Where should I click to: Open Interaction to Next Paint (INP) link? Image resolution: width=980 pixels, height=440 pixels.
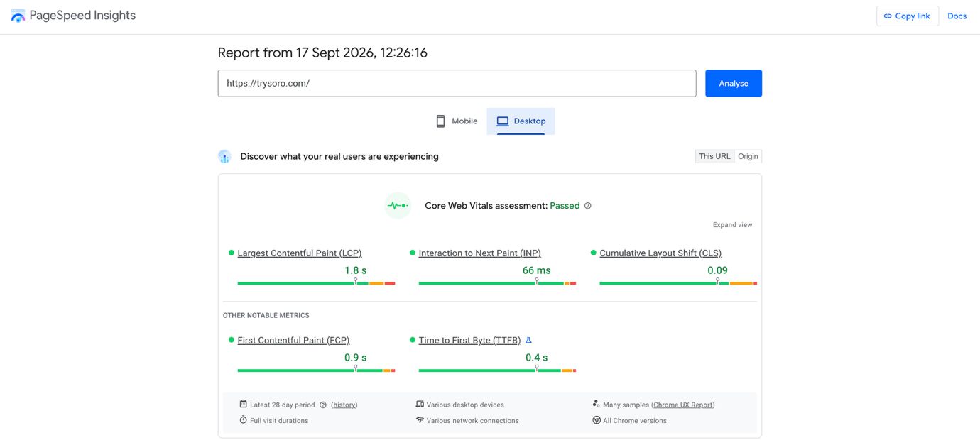[480, 253]
